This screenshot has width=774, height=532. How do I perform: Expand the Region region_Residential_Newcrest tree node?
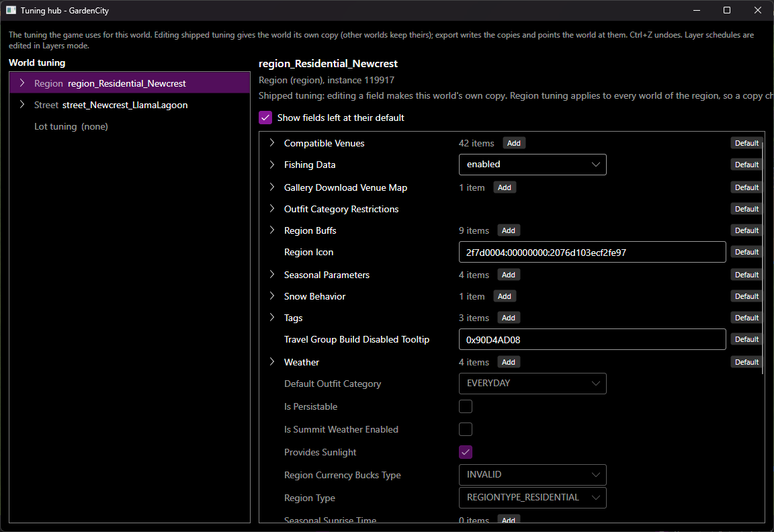coord(22,83)
